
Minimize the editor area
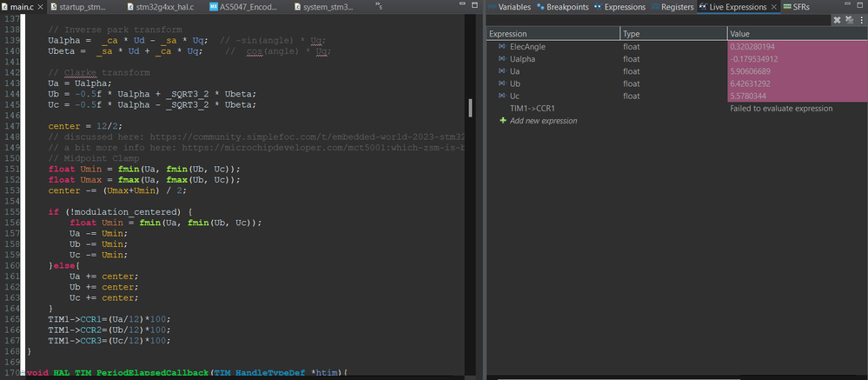461,4
